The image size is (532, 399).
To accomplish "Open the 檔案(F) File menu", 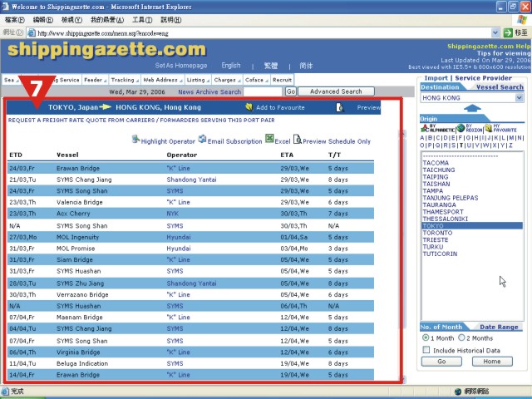I will tap(15, 20).
